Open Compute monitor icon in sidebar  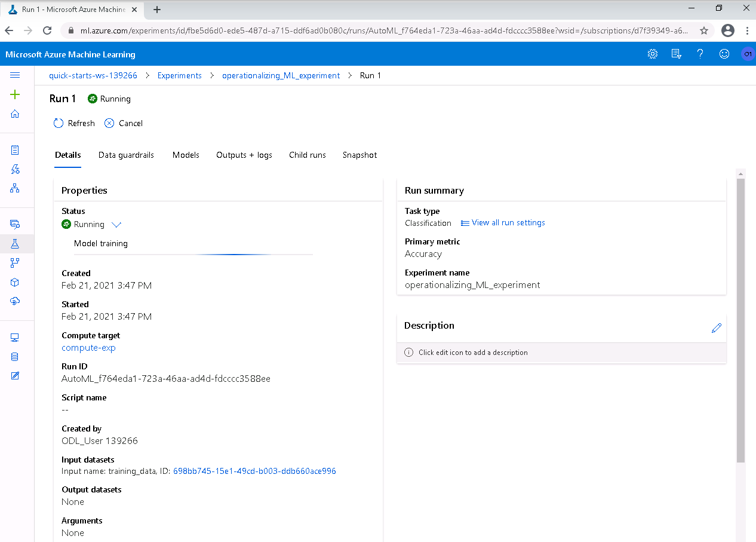tap(15, 338)
